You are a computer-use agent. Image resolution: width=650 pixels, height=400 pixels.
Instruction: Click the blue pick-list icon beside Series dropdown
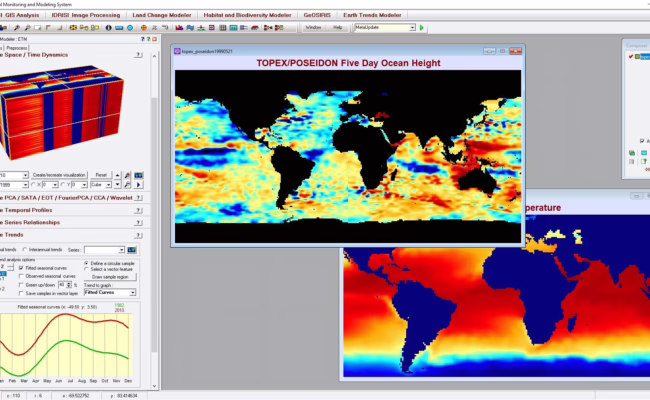click(131, 250)
